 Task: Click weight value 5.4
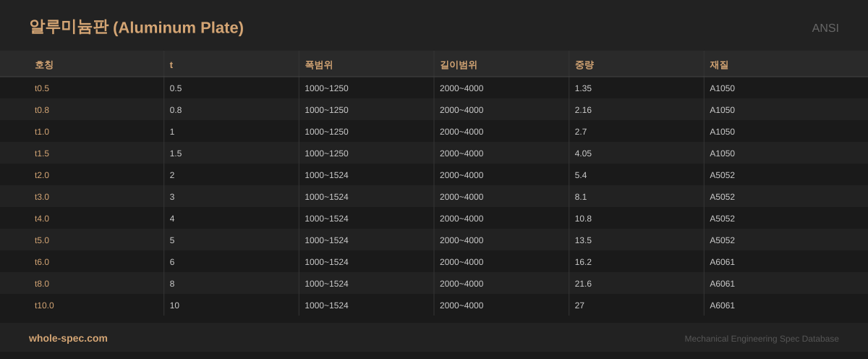[581, 175]
